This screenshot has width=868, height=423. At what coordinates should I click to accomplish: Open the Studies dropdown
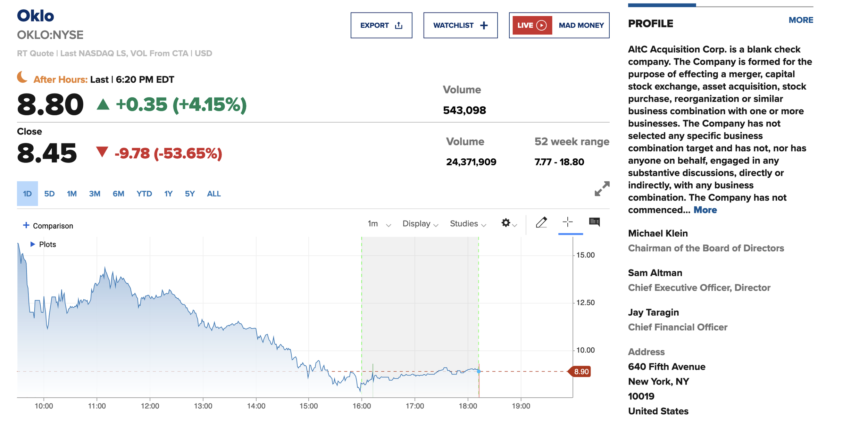tap(468, 224)
